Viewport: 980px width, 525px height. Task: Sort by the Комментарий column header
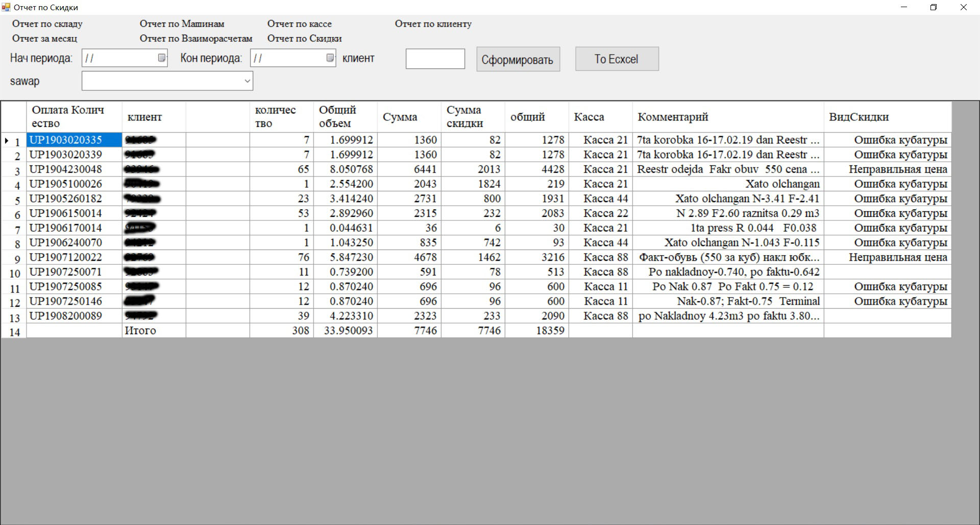(x=727, y=117)
